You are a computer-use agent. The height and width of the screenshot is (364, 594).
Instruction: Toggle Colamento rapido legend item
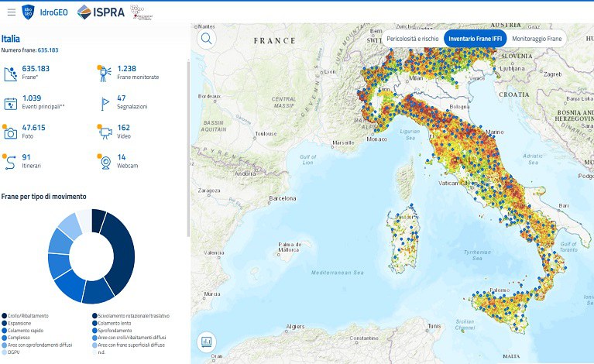click(26, 331)
